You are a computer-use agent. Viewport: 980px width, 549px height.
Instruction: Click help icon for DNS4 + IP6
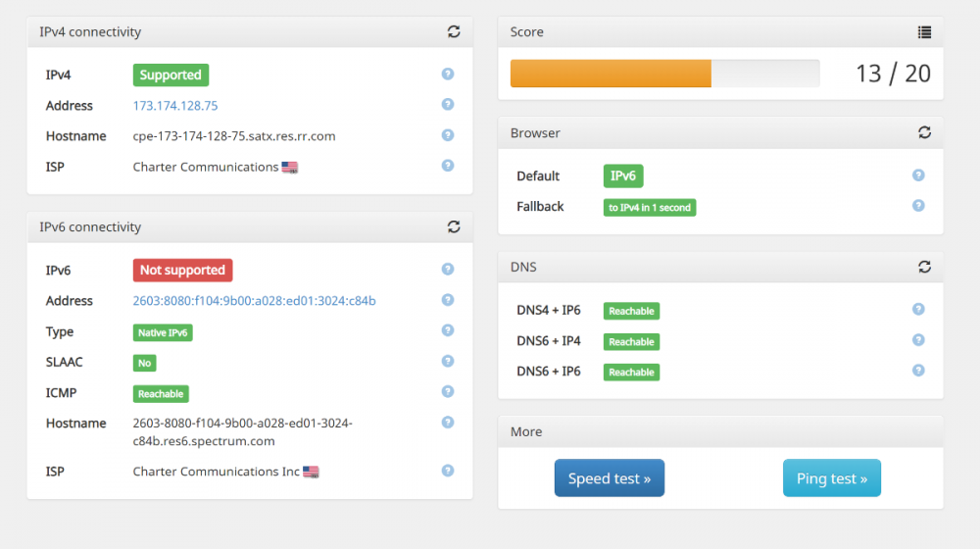(918, 309)
